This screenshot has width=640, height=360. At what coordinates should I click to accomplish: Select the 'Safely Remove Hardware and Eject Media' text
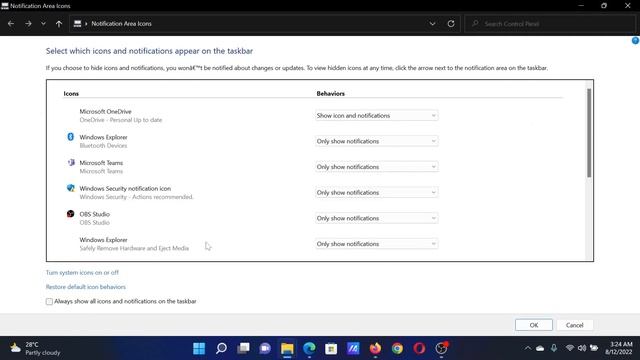click(x=134, y=248)
